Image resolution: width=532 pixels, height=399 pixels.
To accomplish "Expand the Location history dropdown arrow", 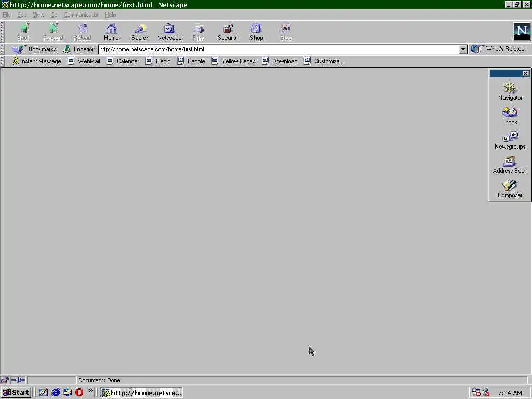I will 463,49.
